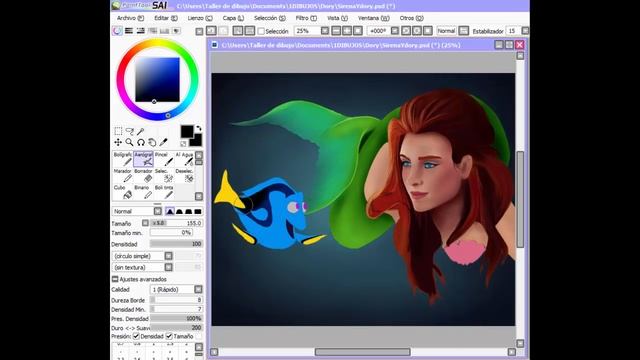640x360 pixels.
Task: Open the Calidad 1 (Rápido) dropdown
Action: coord(198,289)
